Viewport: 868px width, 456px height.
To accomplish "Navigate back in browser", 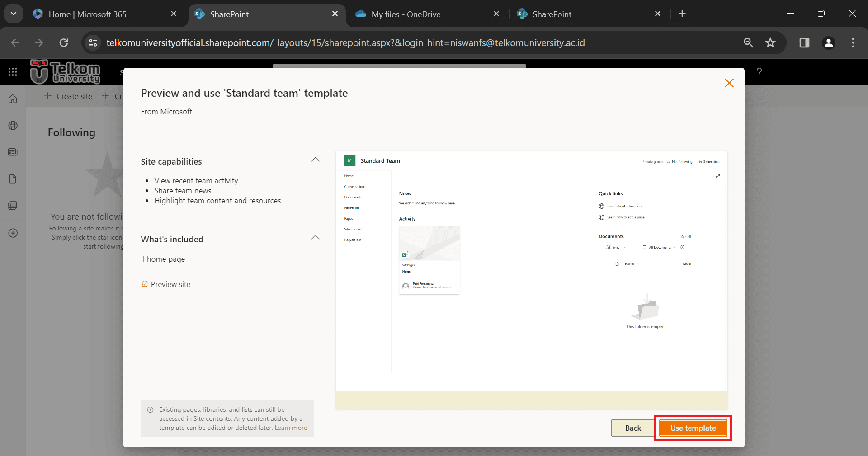I will point(15,43).
